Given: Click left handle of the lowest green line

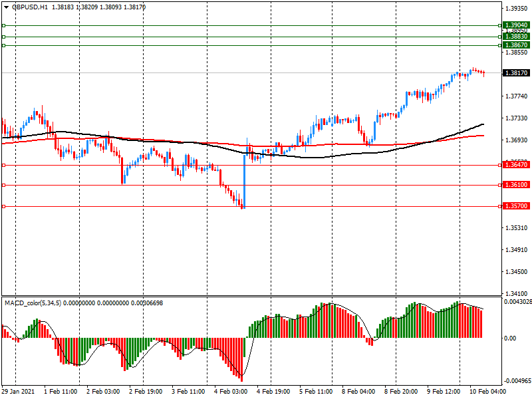Looking at the screenshot, I should point(3,45).
